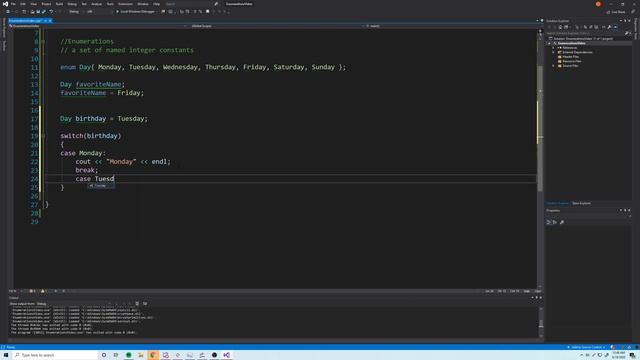
Task: Expand the Source Files node
Action: pos(553,66)
